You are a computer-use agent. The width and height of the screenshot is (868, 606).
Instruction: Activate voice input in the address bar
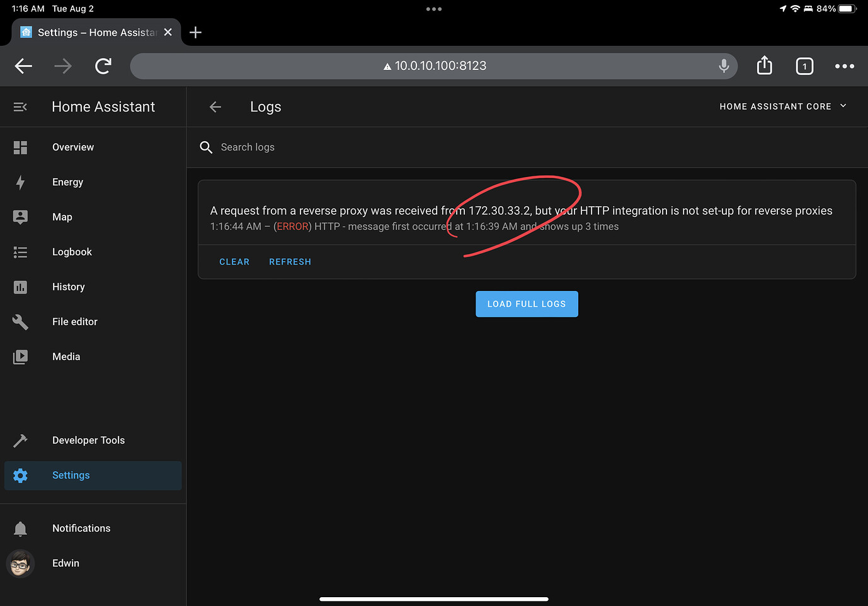click(x=723, y=66)
